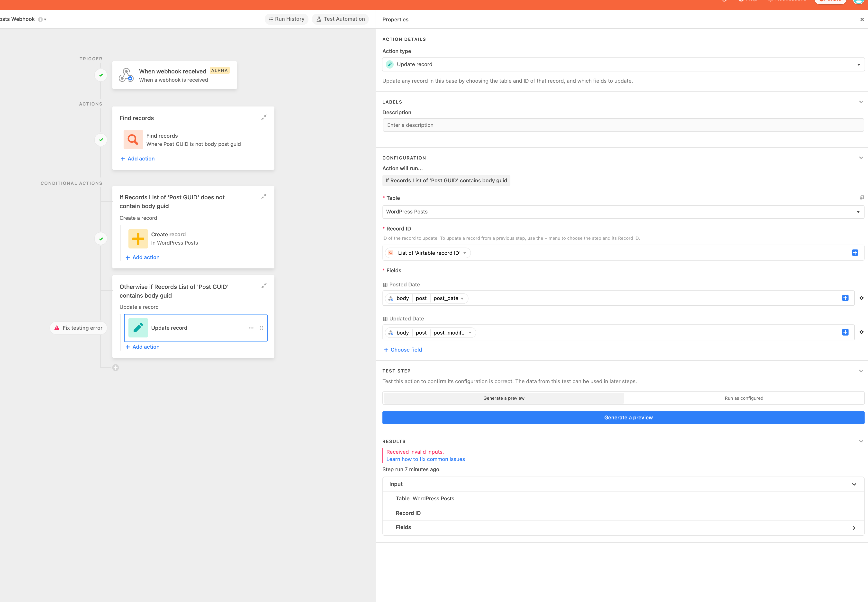Select the Run as configured tab
Image resolution: width=868 pixels, height=602 pixels.
pos(744,398)
